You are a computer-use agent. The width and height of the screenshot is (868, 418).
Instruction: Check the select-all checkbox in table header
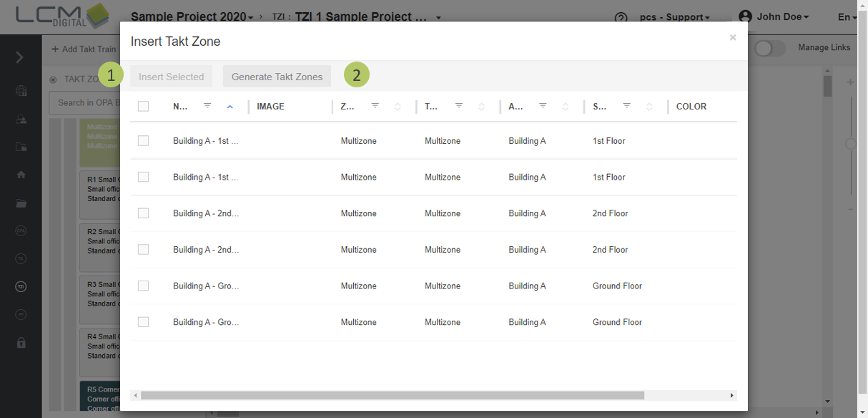click(x=143, y=106)
